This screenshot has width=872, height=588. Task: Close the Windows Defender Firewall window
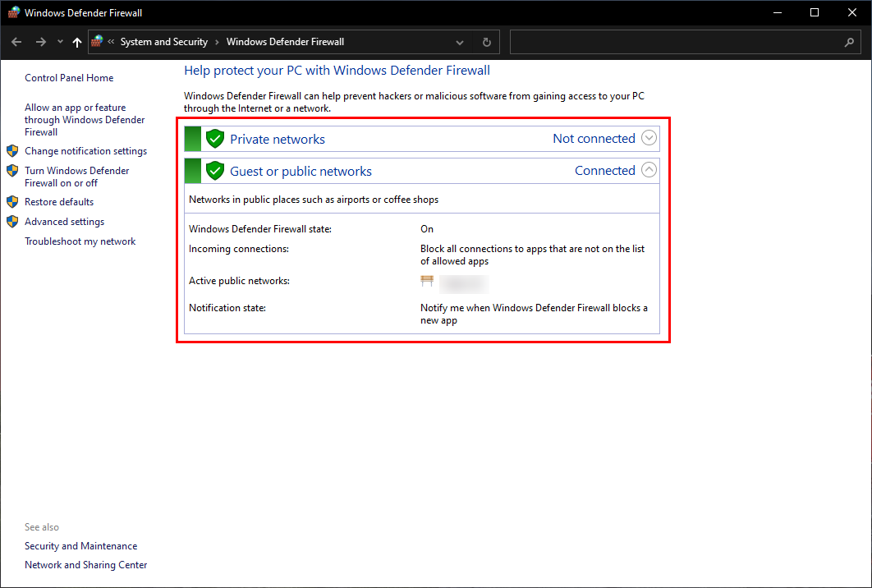click(852, 12)
